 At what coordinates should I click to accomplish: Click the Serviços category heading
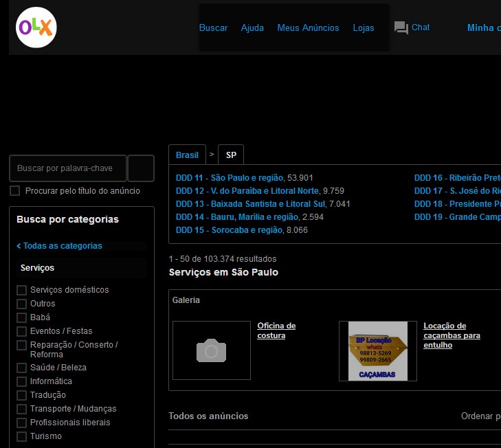[x=37, y=268]
